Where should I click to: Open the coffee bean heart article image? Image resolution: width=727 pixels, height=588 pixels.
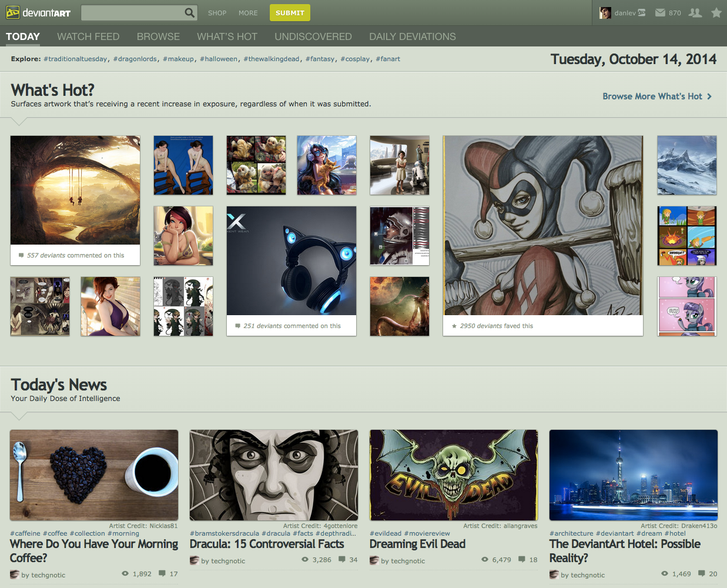tap(94, 475)
